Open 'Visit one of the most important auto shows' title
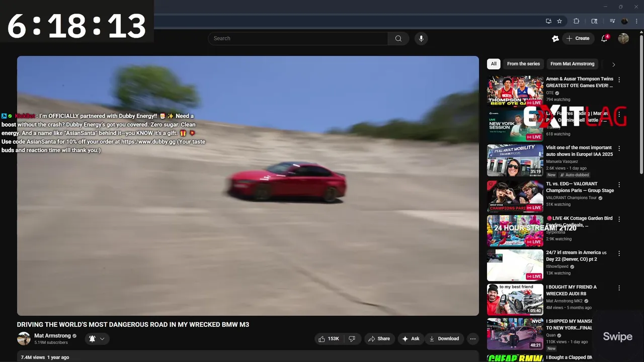 point(579,151)
